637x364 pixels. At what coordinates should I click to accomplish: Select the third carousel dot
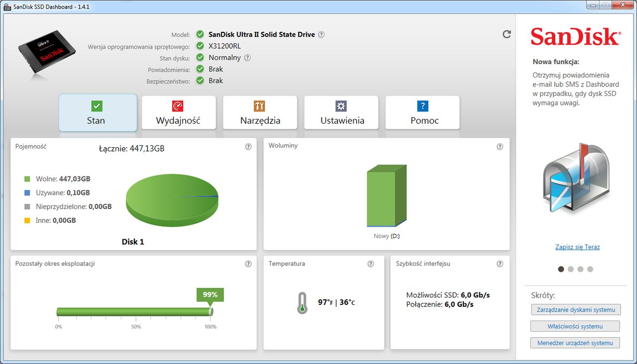tap(580, 269)
